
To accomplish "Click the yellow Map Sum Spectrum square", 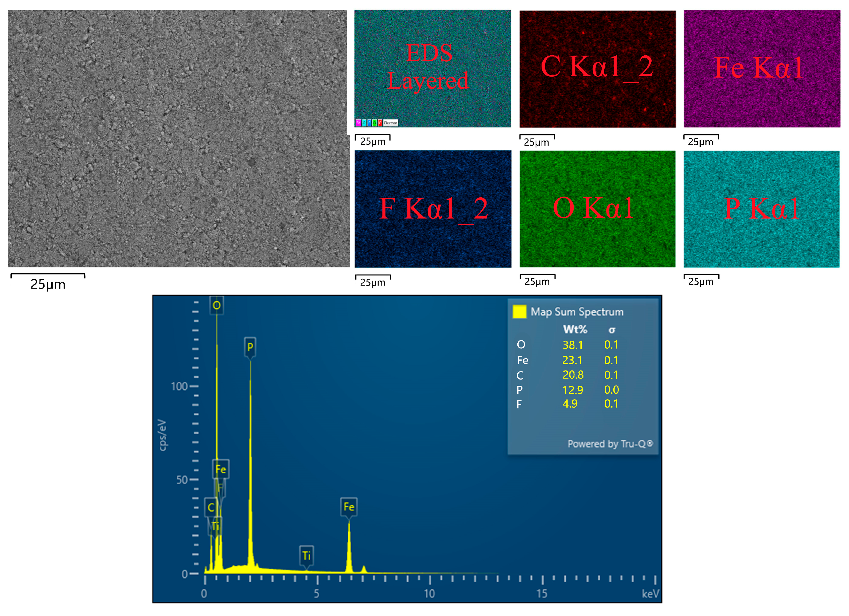I will (x=519, y=312).
